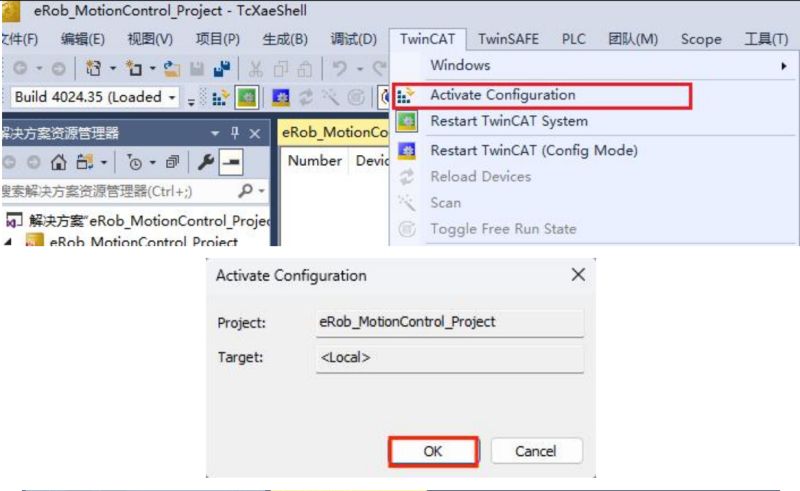Collapse the eRob_MotionControl_Project tree node
Viewport: 800px width, 491px height.
pyautogui.click(x=8, y=241)
